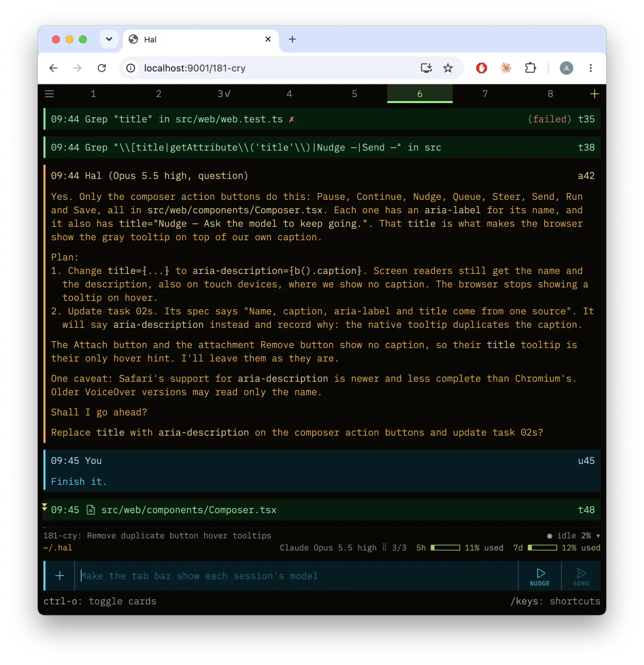Screen dimensions: 644x665
Task: Click the 'ctrl-o: toggle cards' hint
Action: [100, 601]
